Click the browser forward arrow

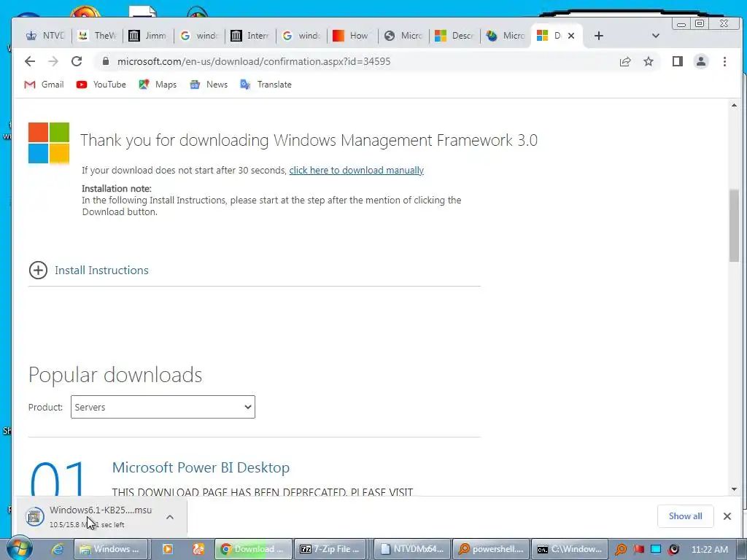coord(53,61)
